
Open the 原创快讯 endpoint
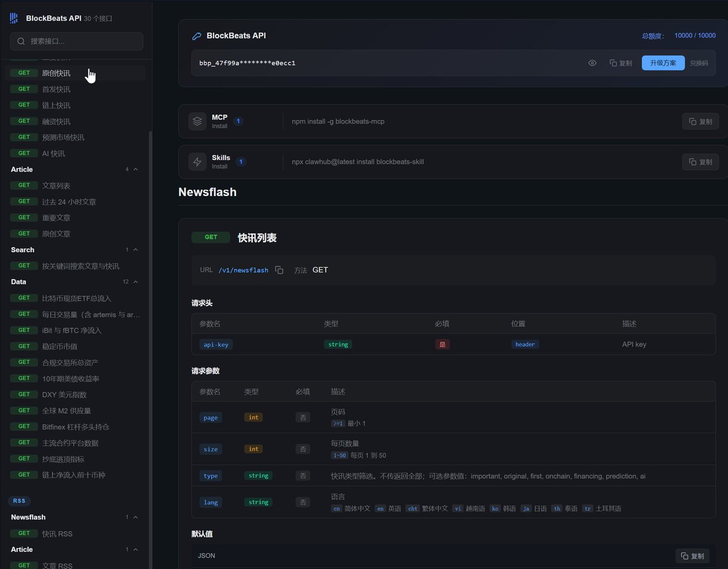click(75, 73)
